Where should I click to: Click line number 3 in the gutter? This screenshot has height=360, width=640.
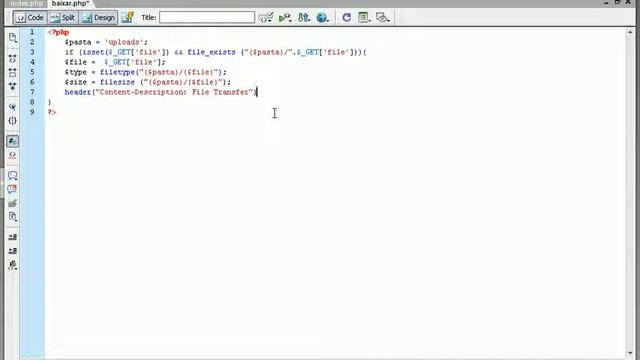coord(32,52)
